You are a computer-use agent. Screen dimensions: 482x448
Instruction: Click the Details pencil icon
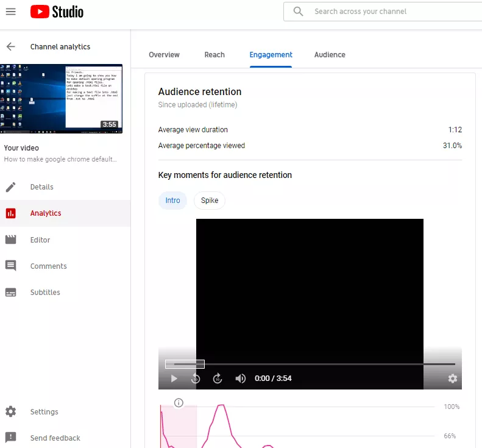point(11,187)
